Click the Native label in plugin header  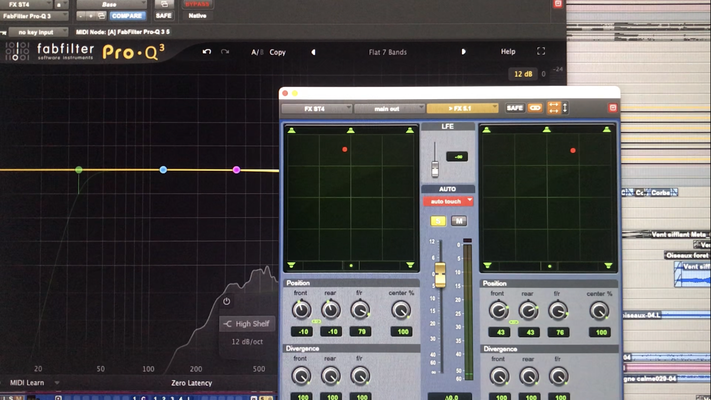point(197,16)
